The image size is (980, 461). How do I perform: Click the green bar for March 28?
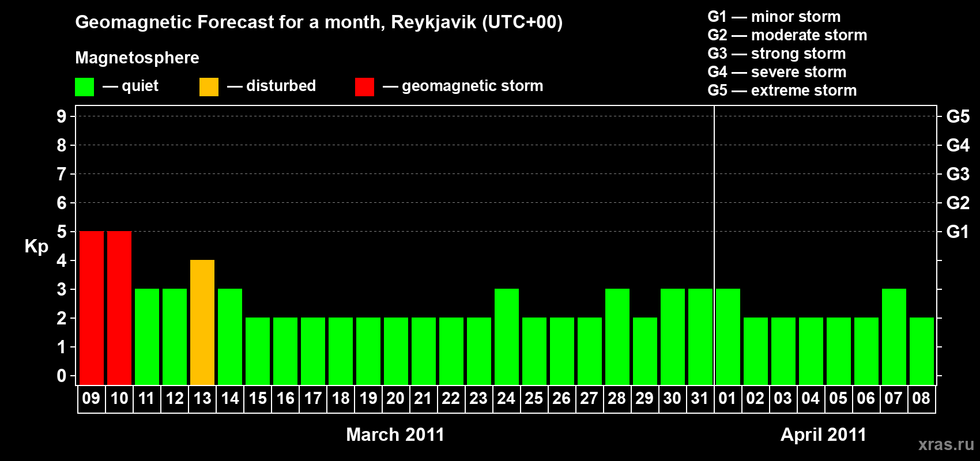[x=617, y=337]
